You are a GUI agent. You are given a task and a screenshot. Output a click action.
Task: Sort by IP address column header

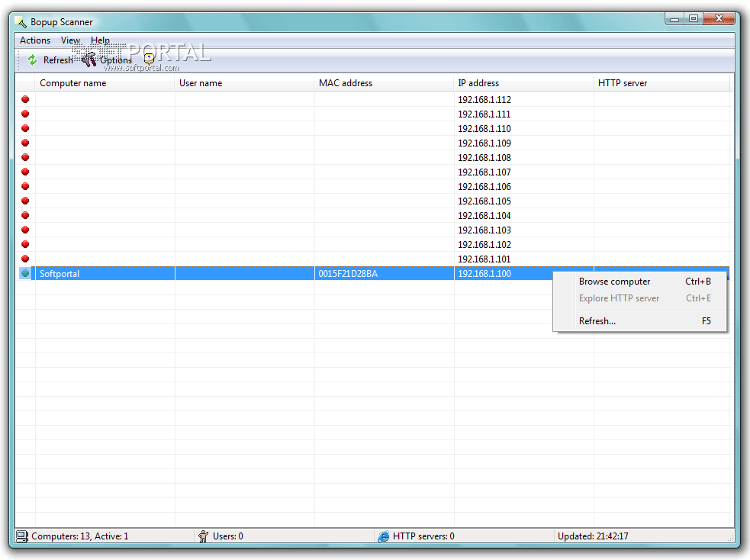523,82
